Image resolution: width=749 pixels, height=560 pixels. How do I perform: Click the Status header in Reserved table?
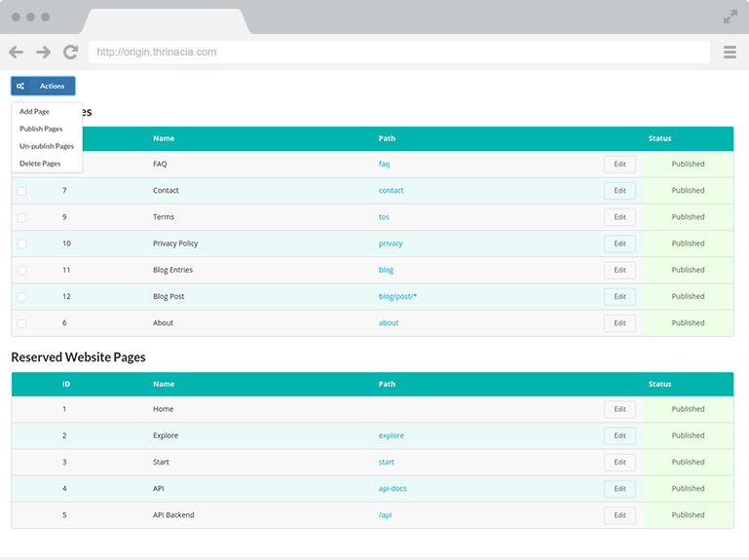click(x=659, y=384)
